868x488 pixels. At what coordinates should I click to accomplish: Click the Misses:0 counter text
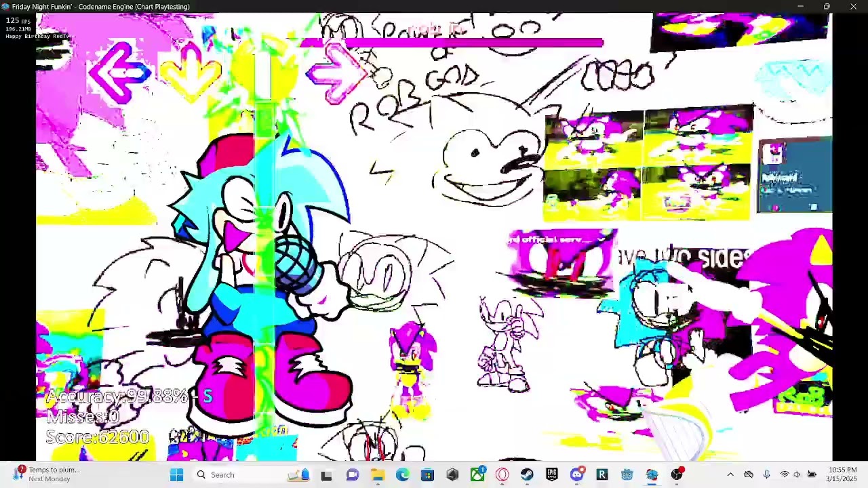(x=83, y=417)
